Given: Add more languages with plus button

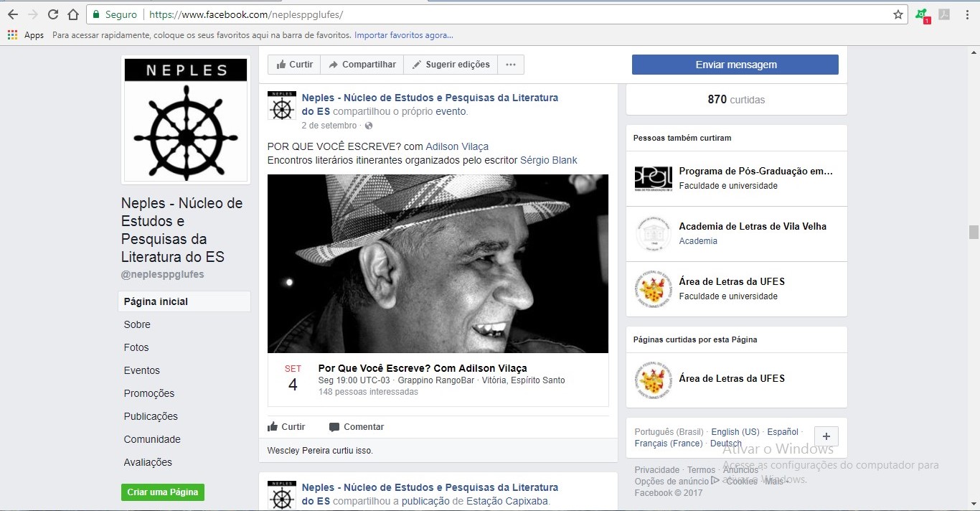Looking at the screenshot, I should pos(826,436).
